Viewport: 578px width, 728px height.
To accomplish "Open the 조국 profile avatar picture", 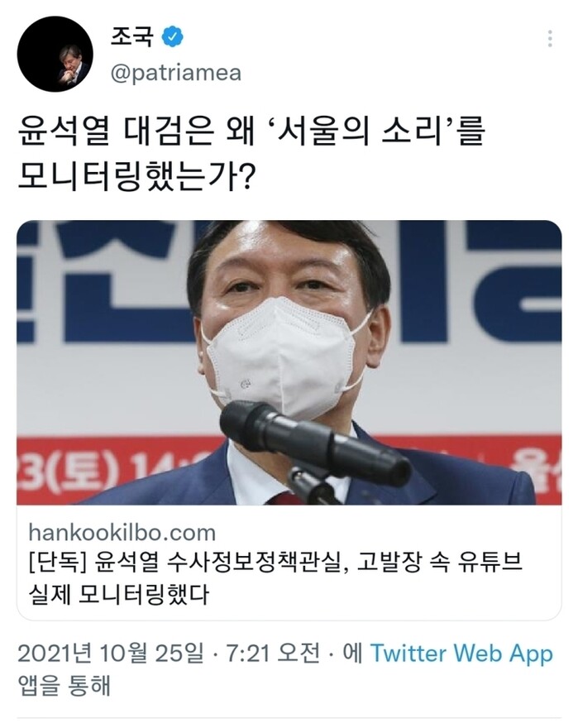I will pos(55,54).
